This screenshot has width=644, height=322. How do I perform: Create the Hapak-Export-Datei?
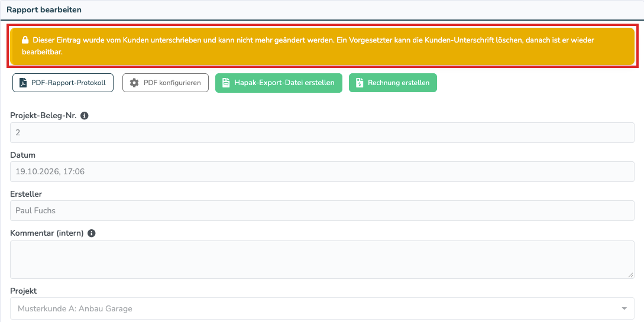279,83
